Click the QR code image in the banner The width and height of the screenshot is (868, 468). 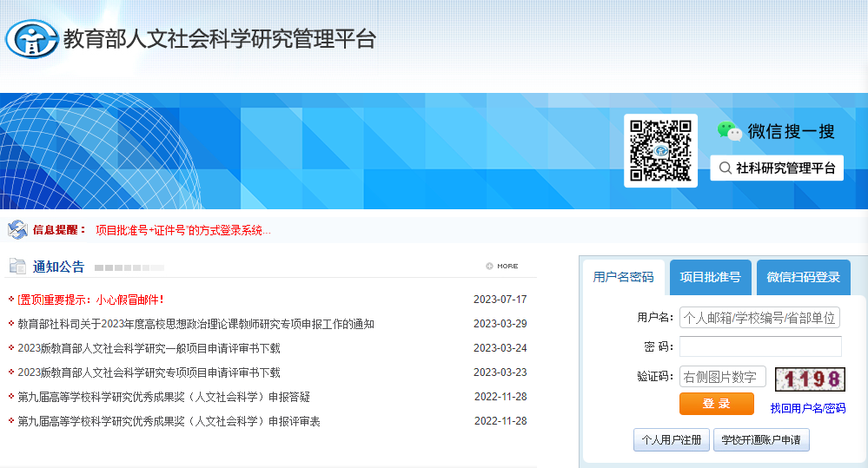660,150
